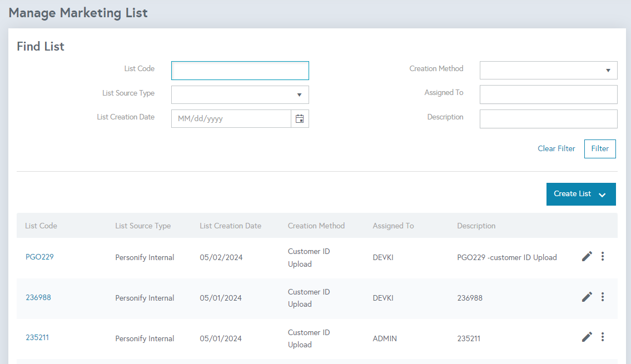Edit the 236988 list with pencil icon
The height and width of the screenshot is (364, 631).
(587, 297)
